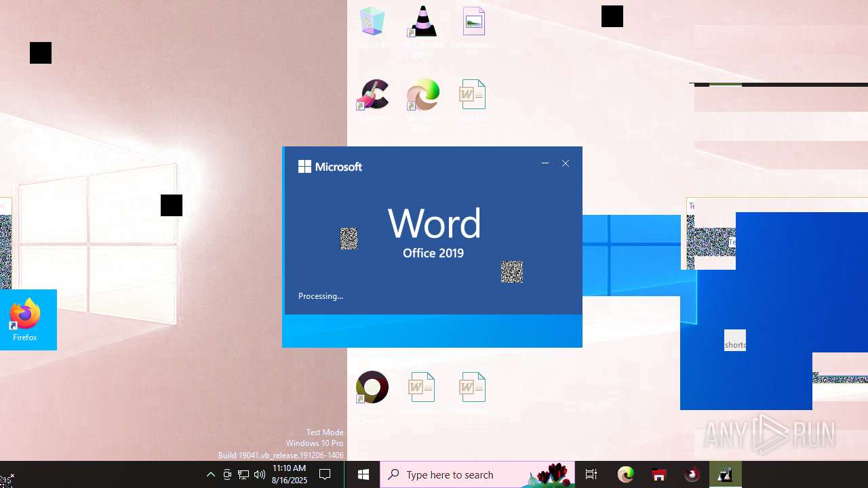Click the Windows 10 Pro watermark text
The height and width of the screenshot is (488, 868).
[x=315, y=443]
